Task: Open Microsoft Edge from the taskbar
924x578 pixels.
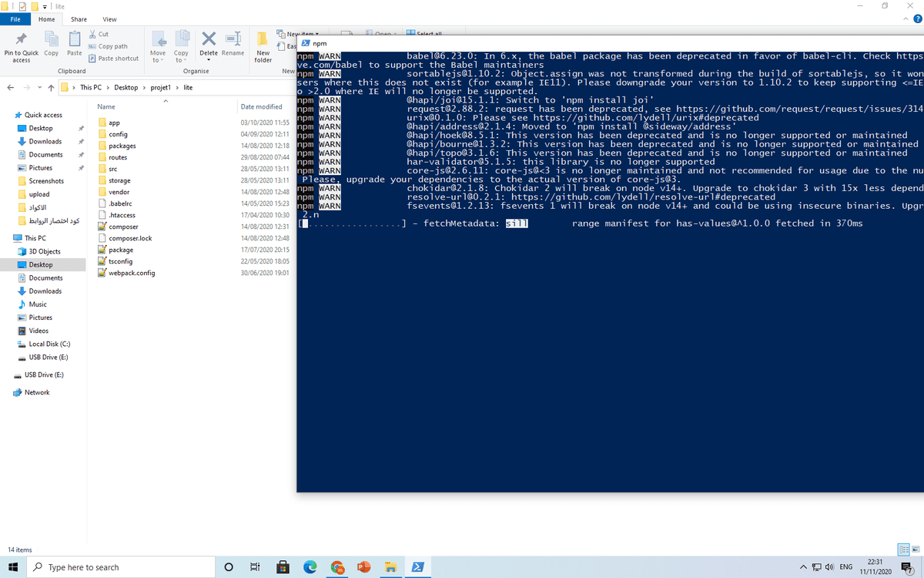Action: [310, 567]
